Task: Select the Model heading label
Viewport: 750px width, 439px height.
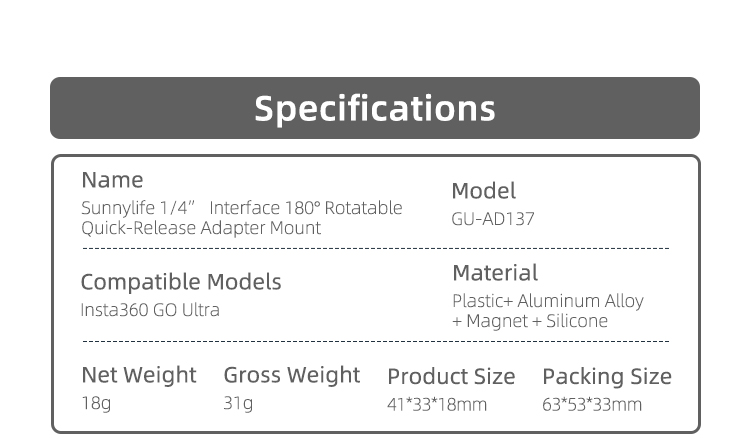Action: click(x=483, y=191)
